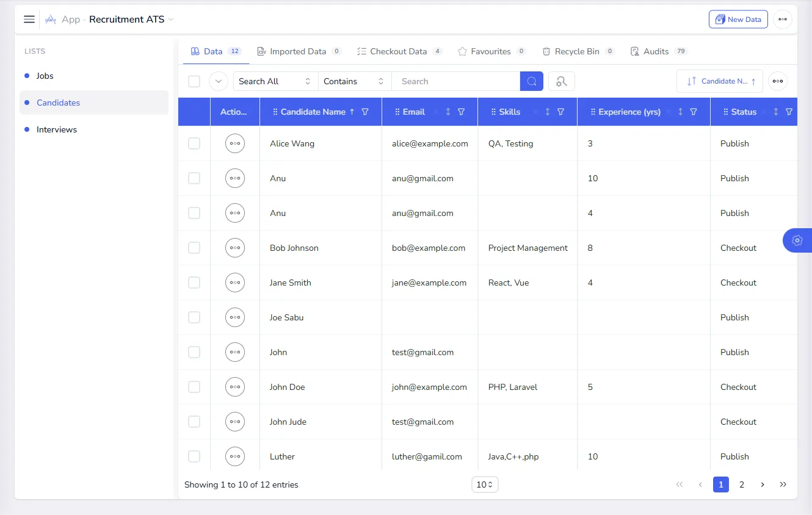Switch to the Imported Data tab
Screen dimensions: 812x515
pyautogui.click(x=299, y=51)
